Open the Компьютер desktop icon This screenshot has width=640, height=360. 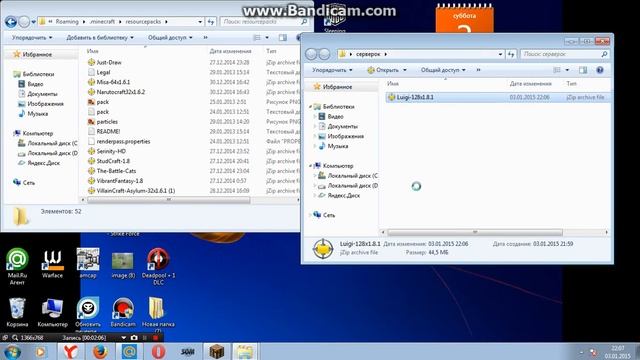click(53, 313)
